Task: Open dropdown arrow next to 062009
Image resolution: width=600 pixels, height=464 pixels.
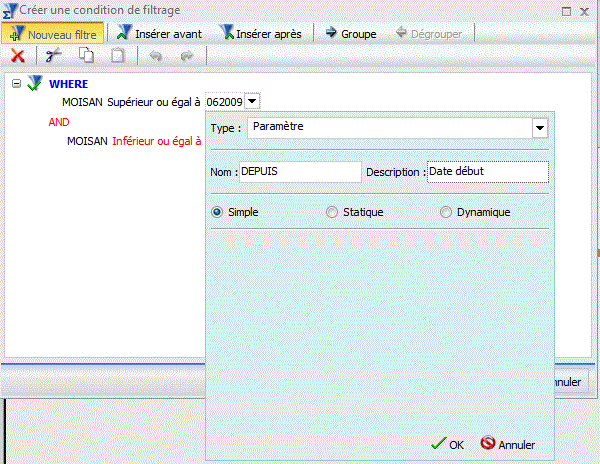Action: 252,101
